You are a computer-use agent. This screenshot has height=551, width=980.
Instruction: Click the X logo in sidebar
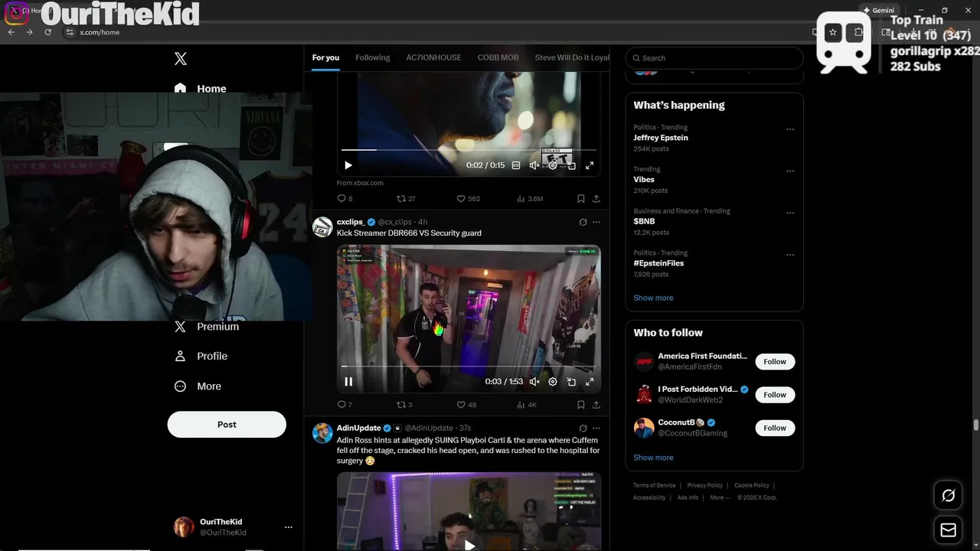click(181, 59)
